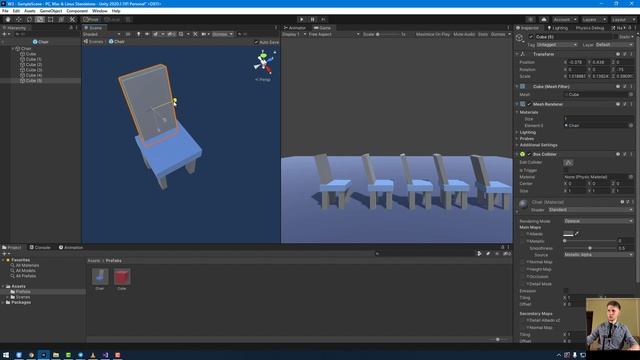Click Mute Audio in Game view

click(x=464, y=34)
